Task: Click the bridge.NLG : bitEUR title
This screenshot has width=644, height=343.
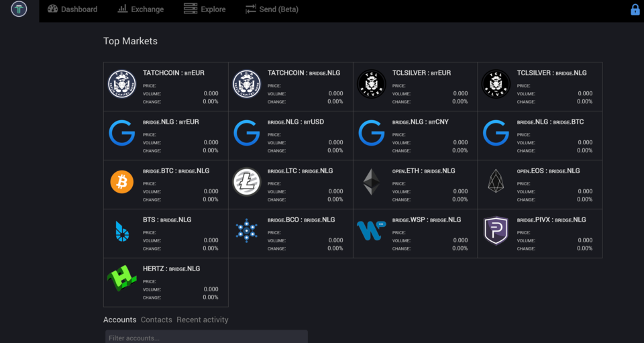Action: 170,121
